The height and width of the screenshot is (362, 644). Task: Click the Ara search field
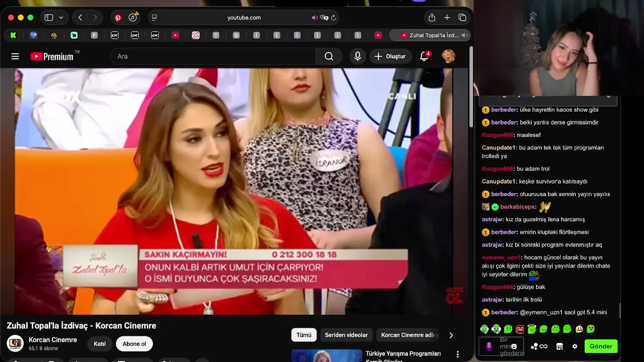coord(213,56)
